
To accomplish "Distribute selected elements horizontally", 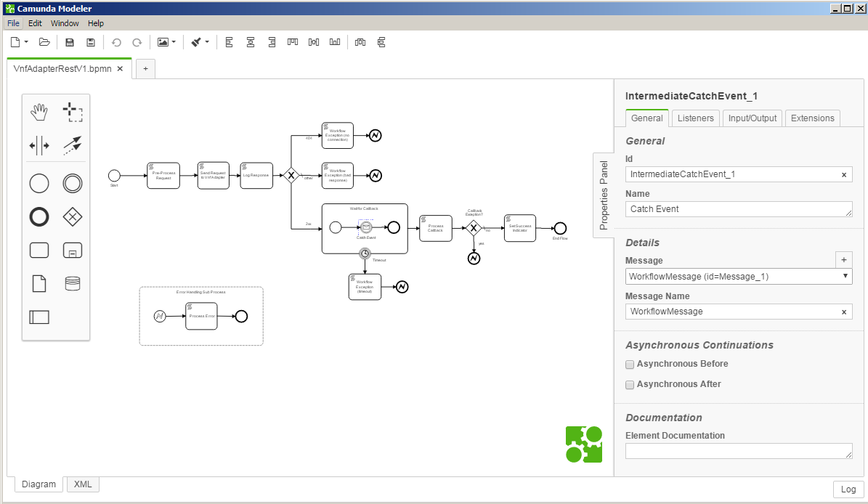I will [360, 42].
